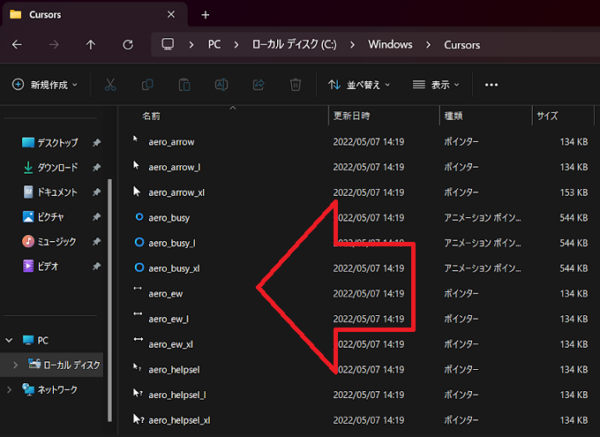Sort by 種類 column header
600x437 pixels.
pos(453,116)
